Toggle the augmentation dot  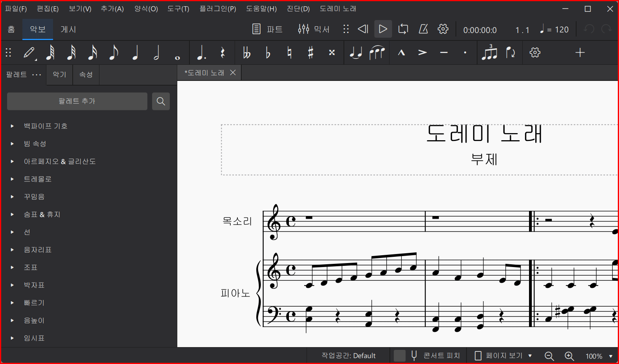[x=201, y=53]
